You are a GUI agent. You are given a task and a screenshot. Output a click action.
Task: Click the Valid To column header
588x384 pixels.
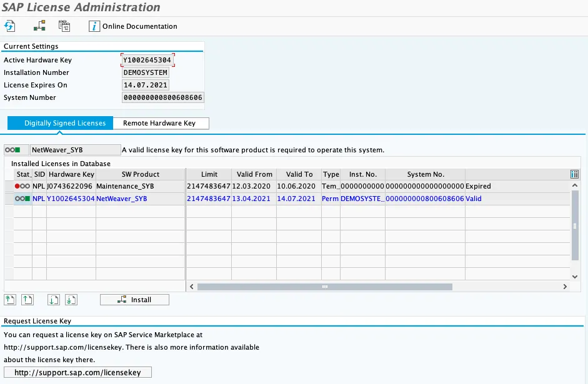pyautogui.click(x=299, y=174)
